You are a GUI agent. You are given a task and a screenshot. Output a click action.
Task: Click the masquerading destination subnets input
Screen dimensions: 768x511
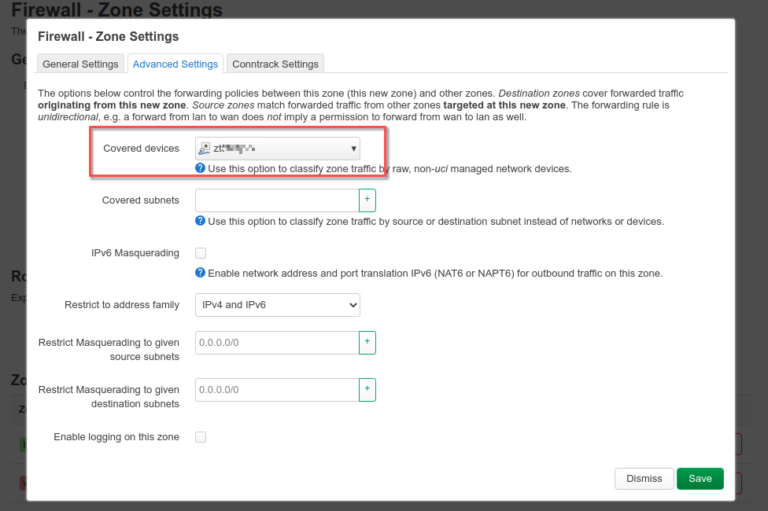(277, 389)
